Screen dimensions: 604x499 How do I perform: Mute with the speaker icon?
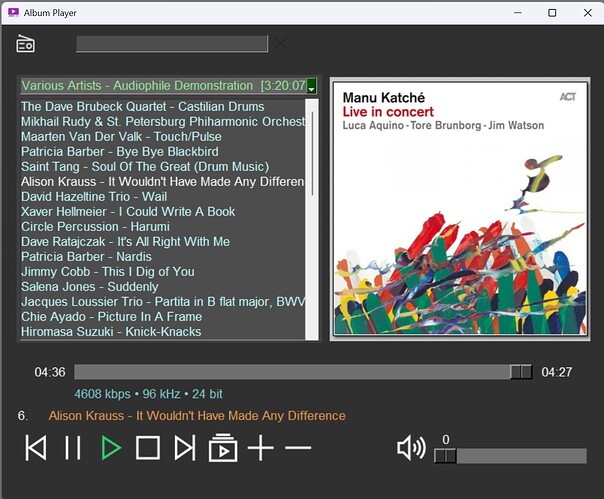point(411,448)
